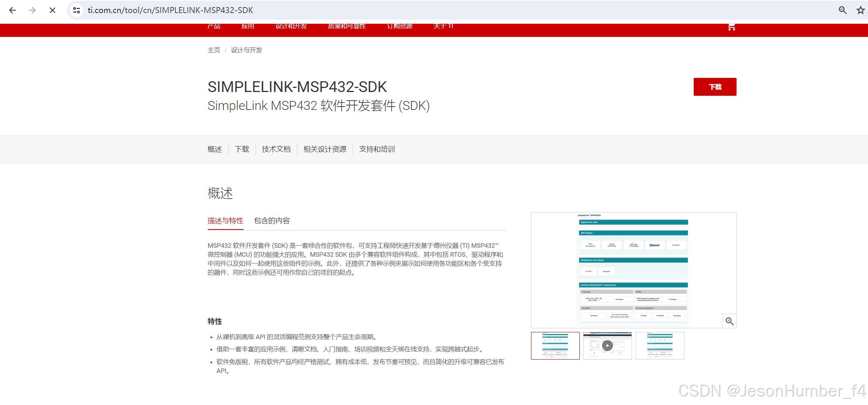Click the red 下载 download button
Image resolution: width=868 pixels, height=405 pixels.
[715, 86]
